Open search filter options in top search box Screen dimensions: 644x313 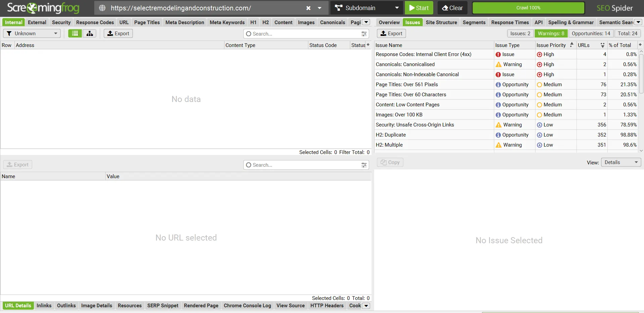(364, 34)
